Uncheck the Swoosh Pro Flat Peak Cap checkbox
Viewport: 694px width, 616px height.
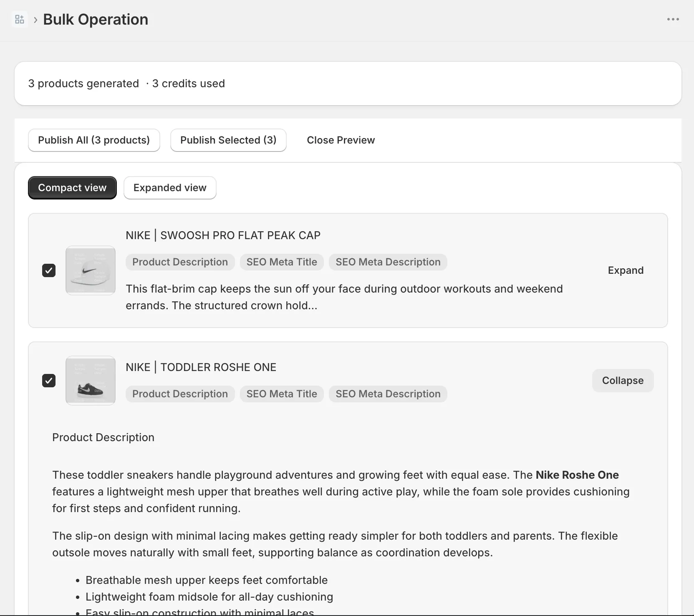tap(49, 270)
